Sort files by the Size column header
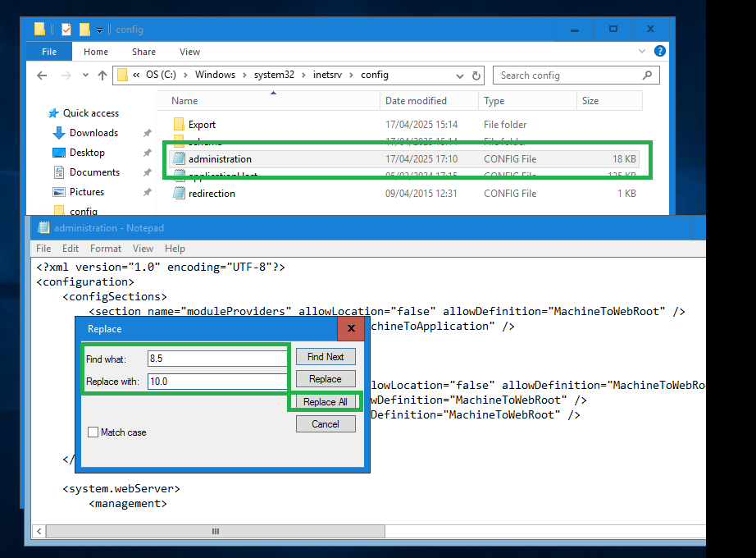756x558 pixels. tap(609, 101)
